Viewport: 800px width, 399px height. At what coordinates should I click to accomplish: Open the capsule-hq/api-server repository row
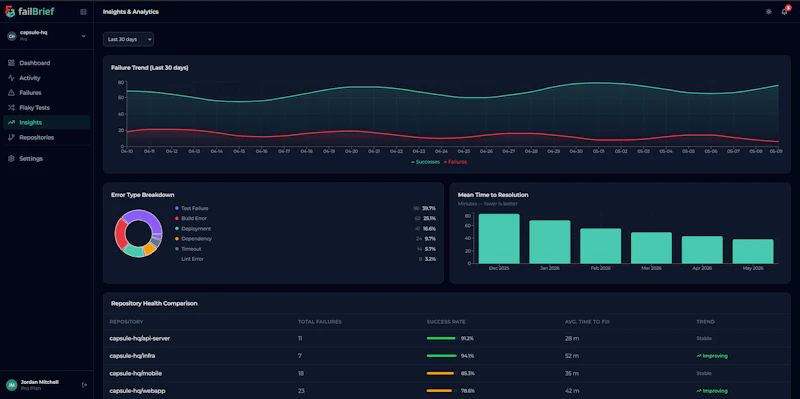(x=447, y=338)
